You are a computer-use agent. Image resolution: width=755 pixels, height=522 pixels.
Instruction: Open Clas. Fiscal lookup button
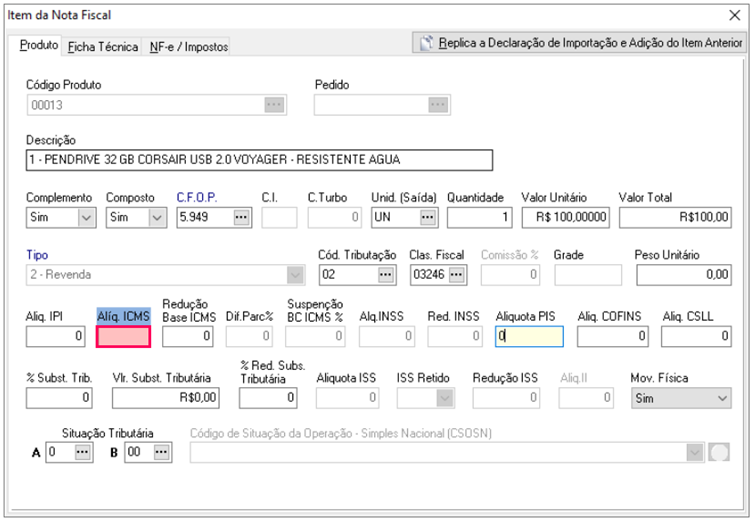pyautogui.click(x=456, y=274)
